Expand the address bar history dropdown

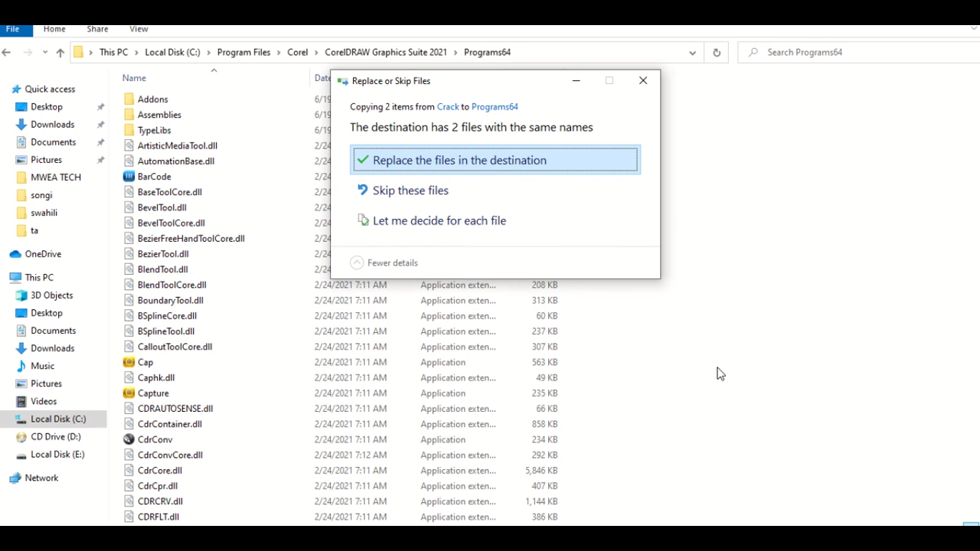(x=692, y=52)
